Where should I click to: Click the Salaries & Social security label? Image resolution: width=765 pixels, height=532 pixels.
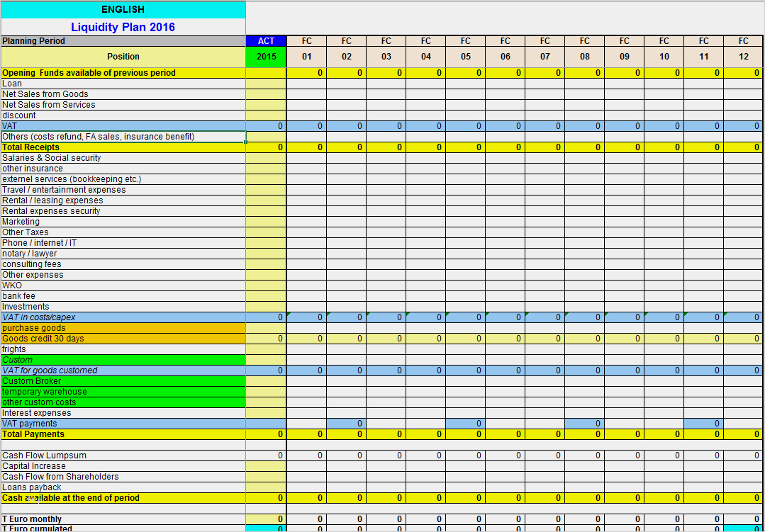click(123, 158)
